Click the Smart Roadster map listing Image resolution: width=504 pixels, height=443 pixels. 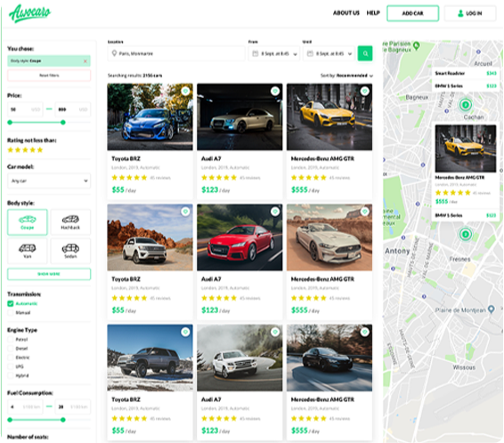tap(466, 73)
